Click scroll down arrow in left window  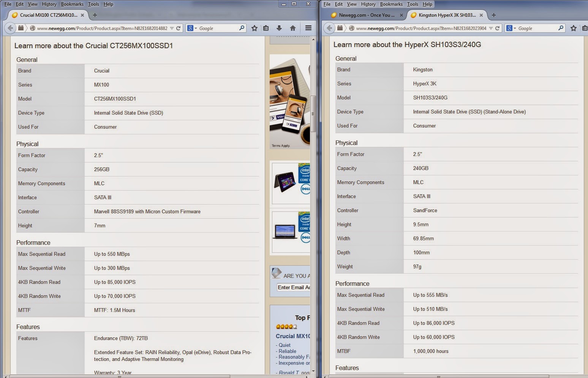click(313, 371)
